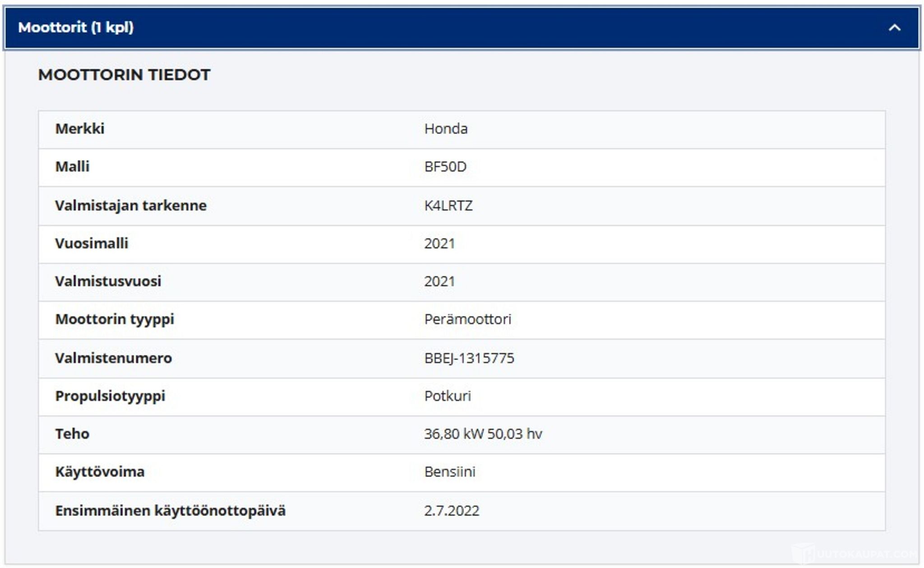Click the Käyttövoima label
The image size is (924, 568).
[x=100, y=472]
